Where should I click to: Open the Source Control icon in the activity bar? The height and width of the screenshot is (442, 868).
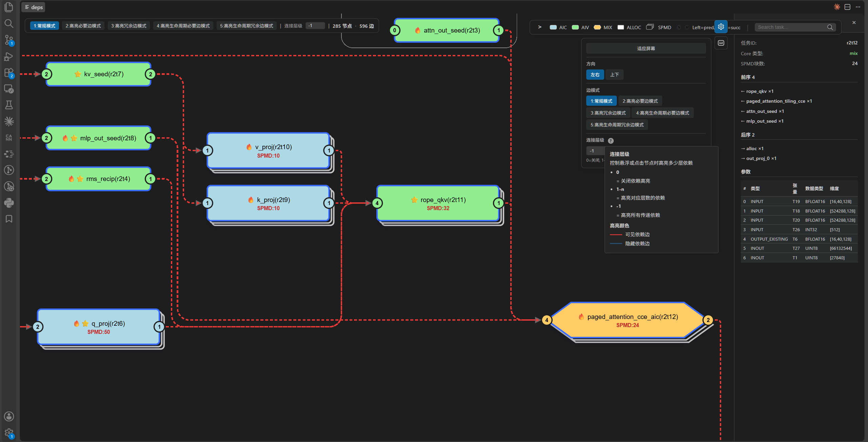point(9,40)
